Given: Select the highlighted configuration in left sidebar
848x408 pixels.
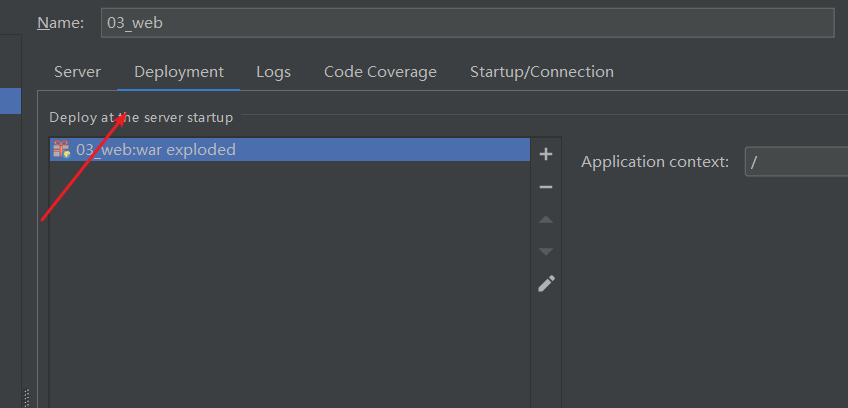Looking at the screenshot, I should (10, 101).
